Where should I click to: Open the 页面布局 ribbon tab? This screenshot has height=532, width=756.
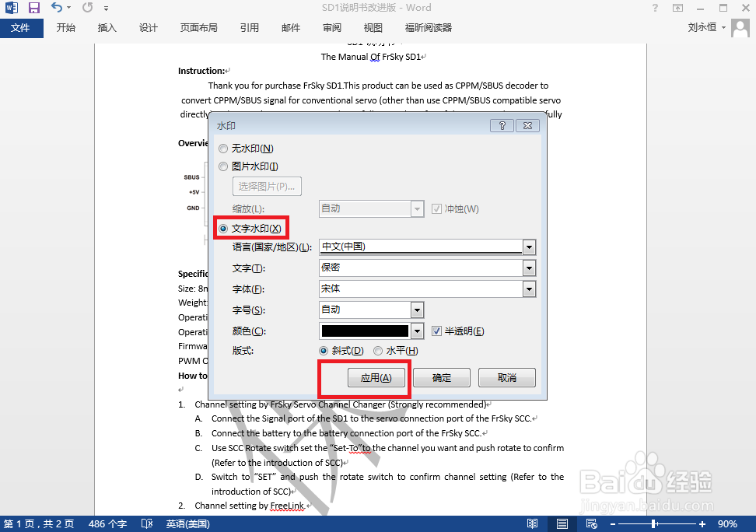pos(198,28)
